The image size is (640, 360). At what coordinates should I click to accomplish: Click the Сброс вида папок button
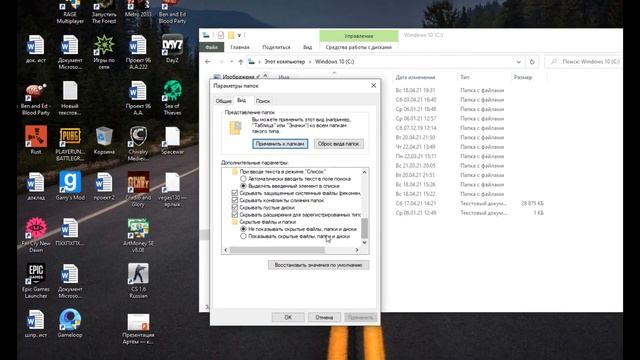click(338, 144)
